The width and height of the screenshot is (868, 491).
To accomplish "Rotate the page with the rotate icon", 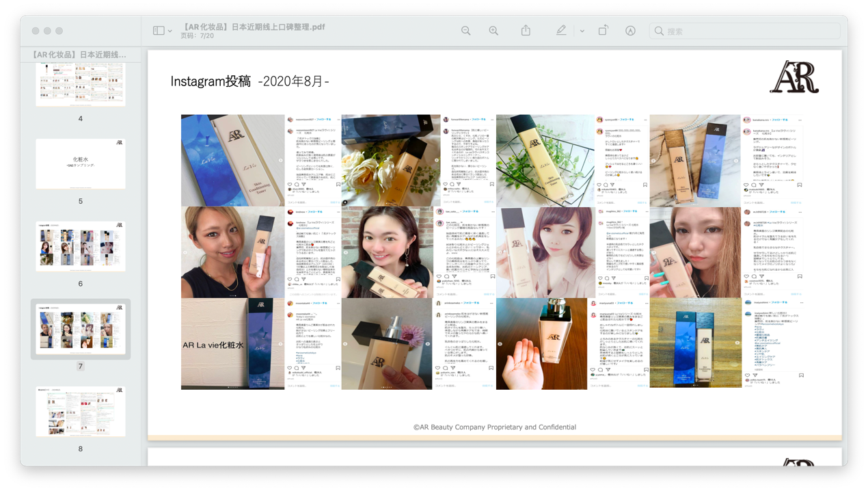I will click(603, 31).
